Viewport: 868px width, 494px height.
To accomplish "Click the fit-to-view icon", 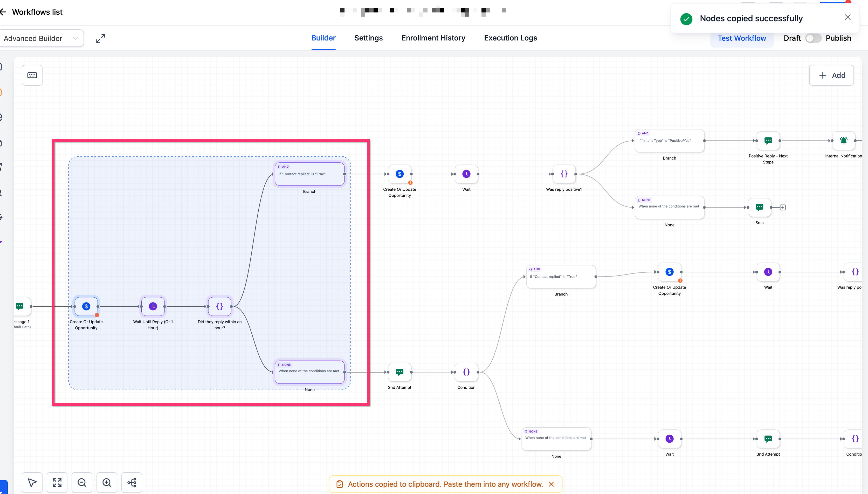I will [x=57, y=482].
